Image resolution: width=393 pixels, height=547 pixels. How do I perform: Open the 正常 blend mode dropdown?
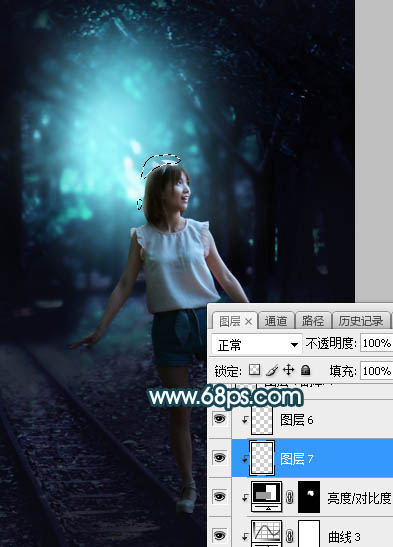(x=256, y=345)
